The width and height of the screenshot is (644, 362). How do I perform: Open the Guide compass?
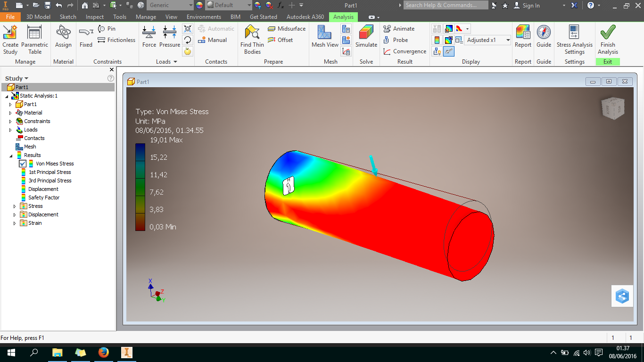[x=544, y=37]
